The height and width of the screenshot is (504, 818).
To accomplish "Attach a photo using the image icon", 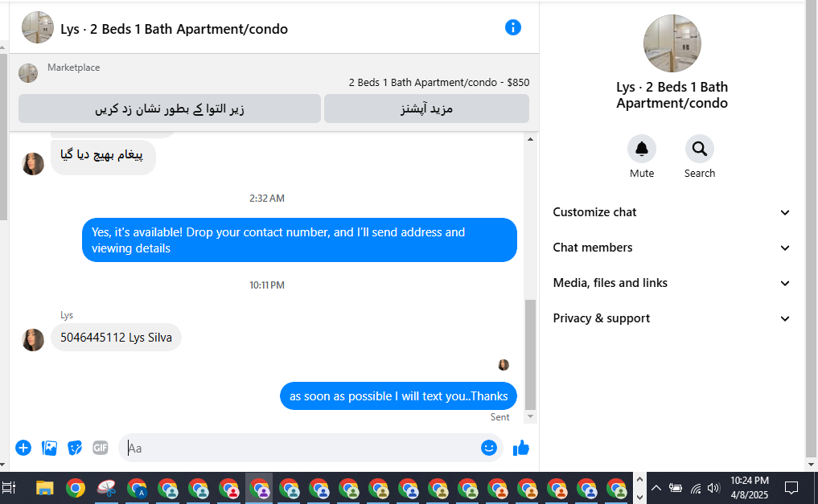I will coord(49,448).
